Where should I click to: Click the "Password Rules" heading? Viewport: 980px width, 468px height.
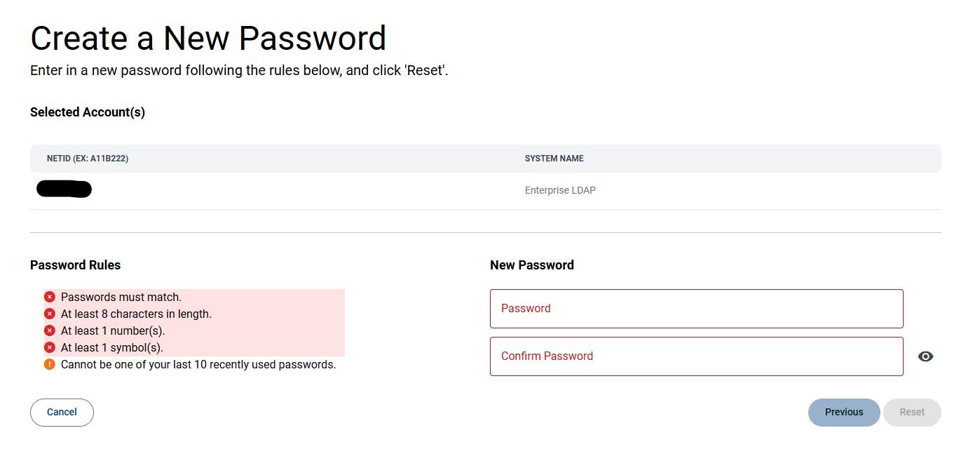[75, 265]
